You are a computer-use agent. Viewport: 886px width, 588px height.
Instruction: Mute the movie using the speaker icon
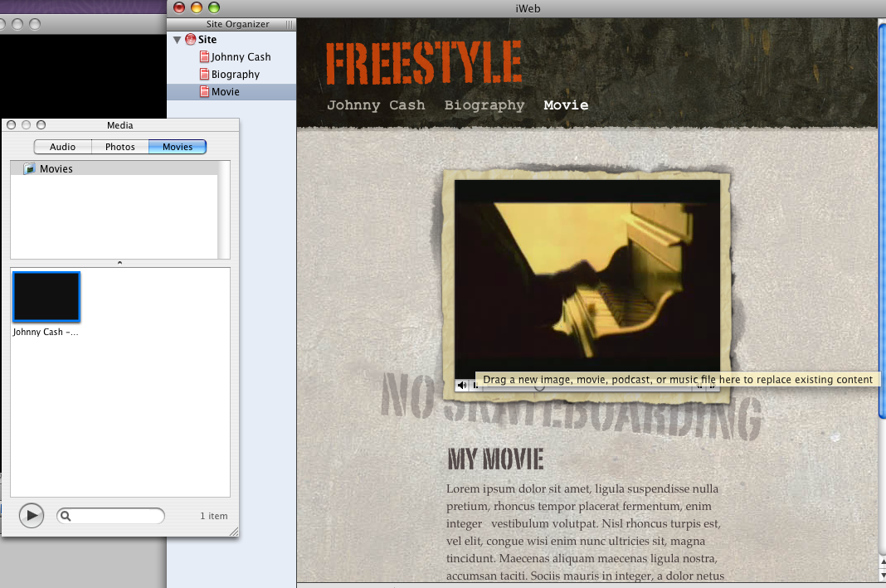[462, 385]
